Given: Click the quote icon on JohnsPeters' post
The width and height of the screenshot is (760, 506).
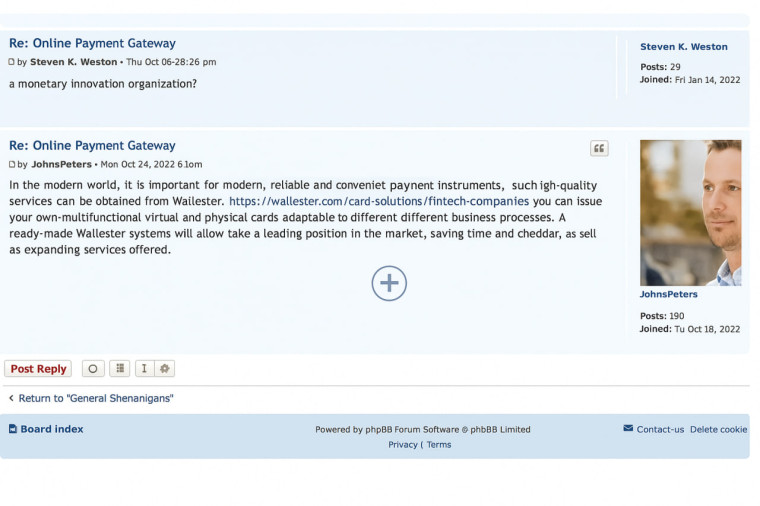Looking at the screenshot, I should point(599,149).
